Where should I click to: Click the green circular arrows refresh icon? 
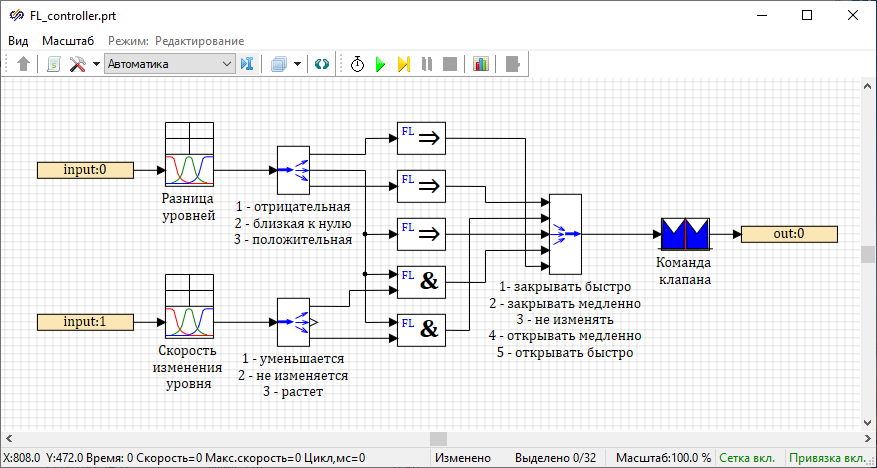click(x=322, y=64)
